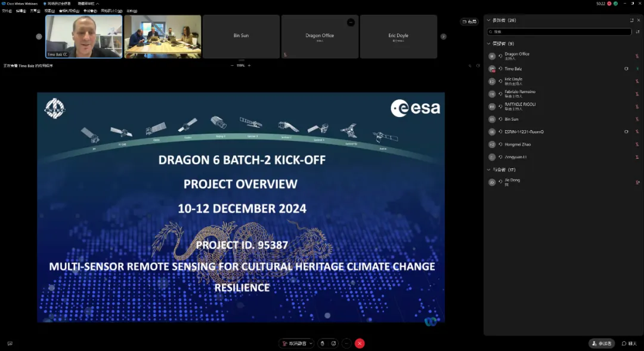
Task: Open the more options ellipsis in bottom toolbar
Action: (x=346, y=343)
